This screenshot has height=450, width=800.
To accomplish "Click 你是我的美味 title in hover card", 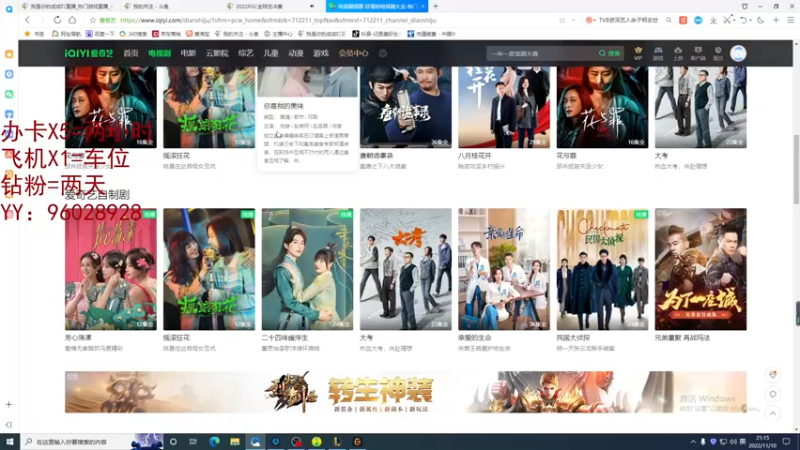I will point(284,106).
